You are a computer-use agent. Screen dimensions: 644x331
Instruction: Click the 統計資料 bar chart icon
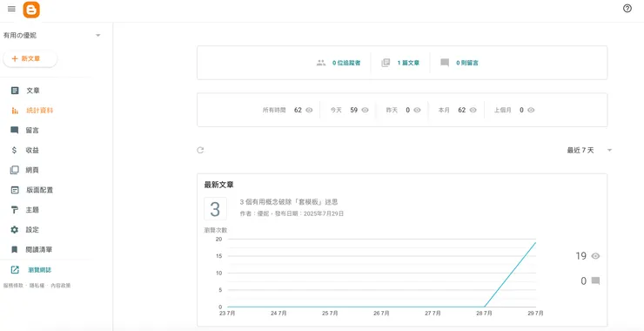pos(15,111)
